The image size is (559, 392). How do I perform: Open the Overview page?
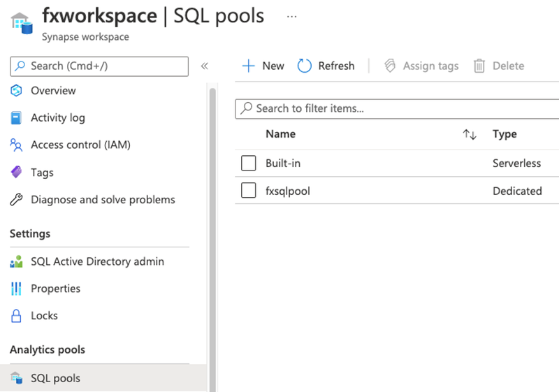coord(53,91)
